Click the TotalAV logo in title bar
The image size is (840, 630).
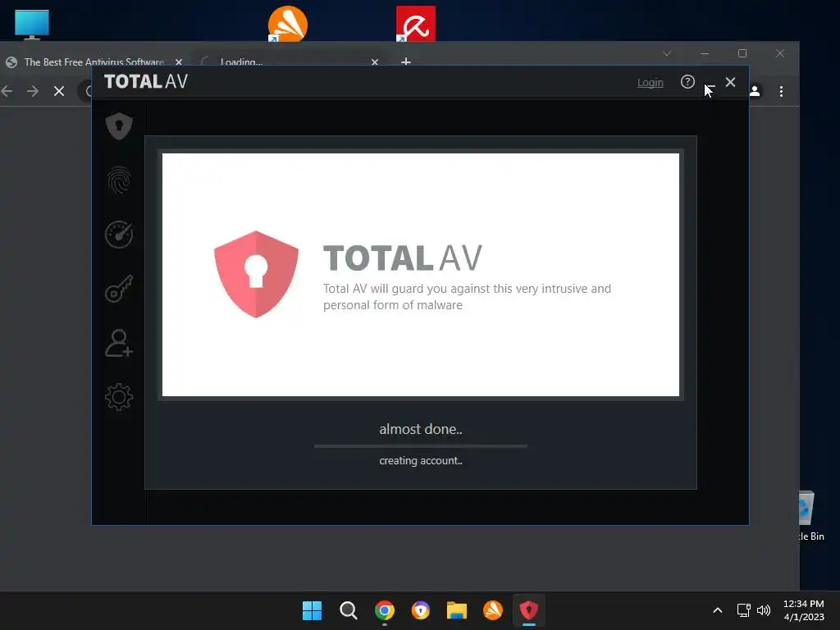point(146,81)
